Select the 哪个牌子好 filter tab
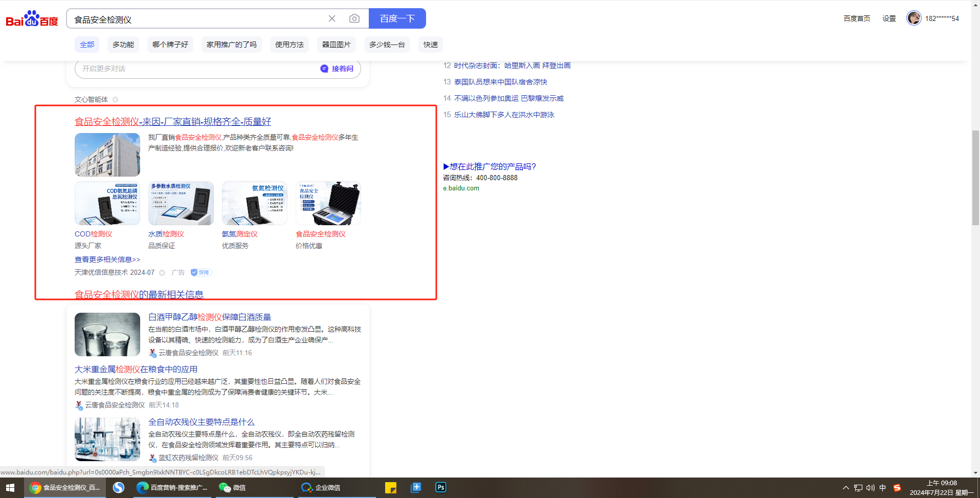 tap(170, 45)
